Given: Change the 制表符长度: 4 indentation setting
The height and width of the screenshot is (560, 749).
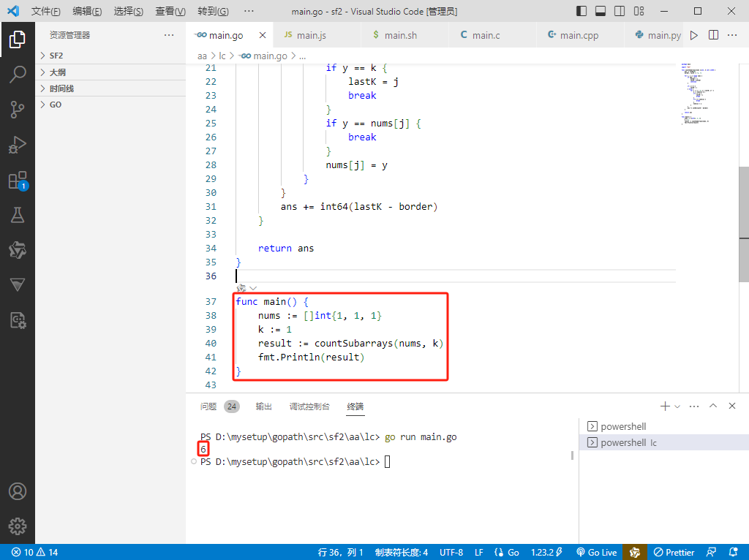Looking at the screenshot, I should click(x=402, y=553).
